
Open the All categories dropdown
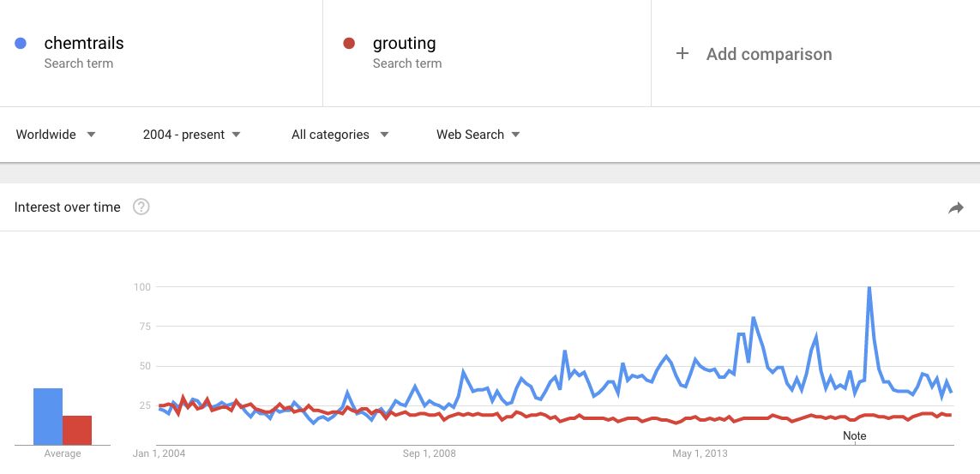click(340, 135)
